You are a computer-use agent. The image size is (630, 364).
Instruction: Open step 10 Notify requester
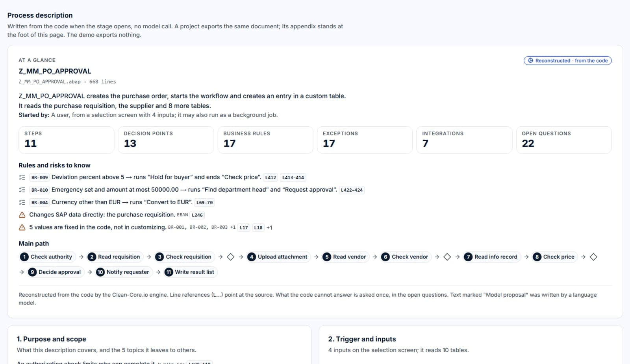pyautogui.click(x=124, y=272)
